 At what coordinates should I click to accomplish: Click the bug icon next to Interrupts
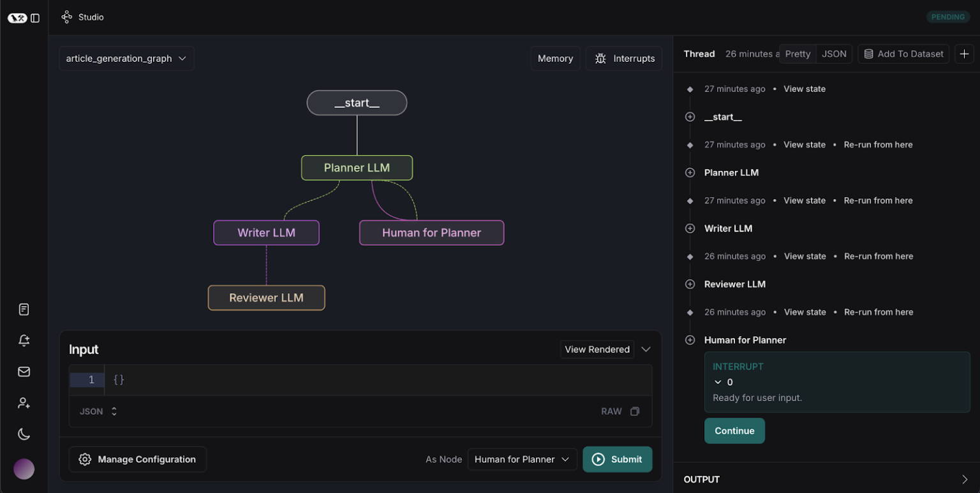coord(600,58)
